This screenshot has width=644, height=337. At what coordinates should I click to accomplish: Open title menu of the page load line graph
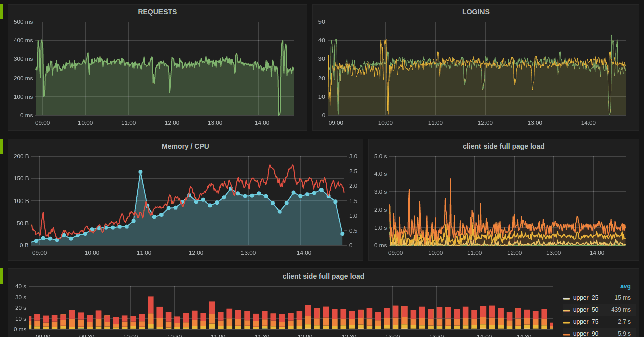[x=503, y=146]
